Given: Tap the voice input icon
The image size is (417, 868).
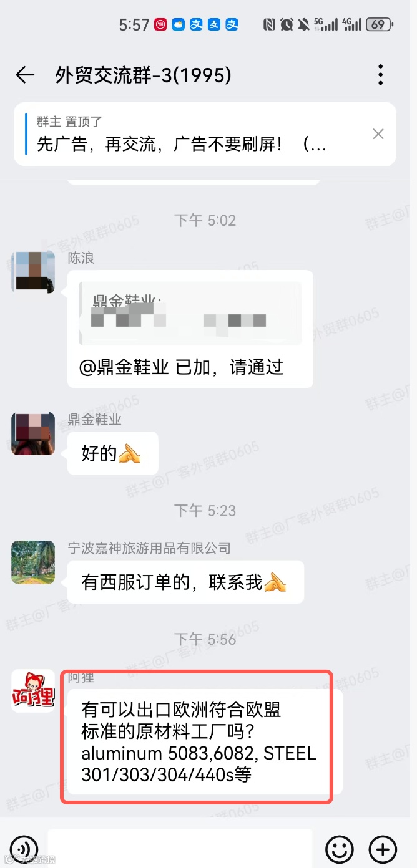Looking at the screenshot, I should tap(24, 849).
